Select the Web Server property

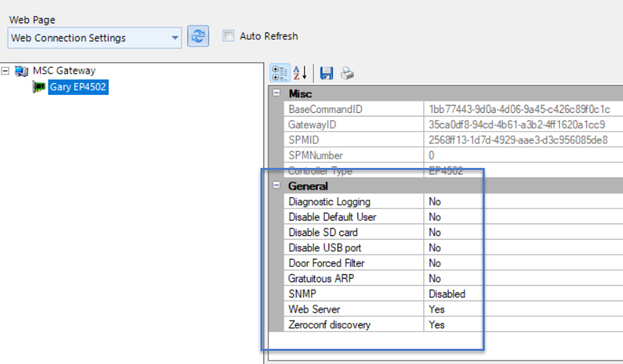314,309
